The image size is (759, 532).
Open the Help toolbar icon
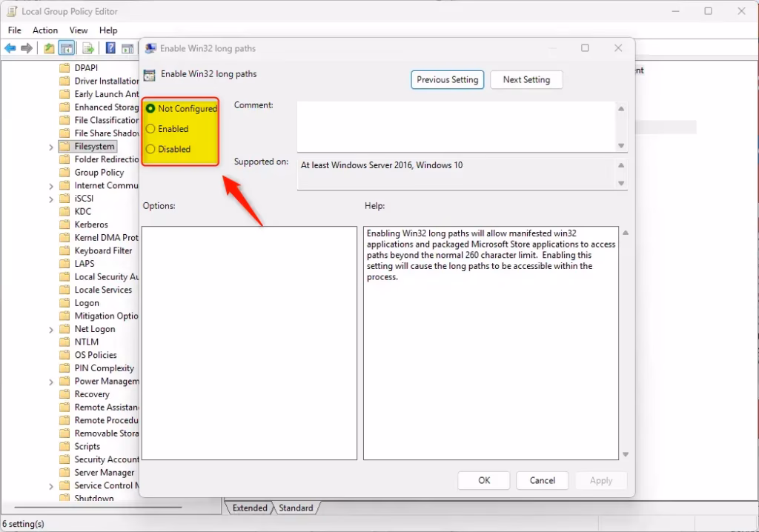110,48
